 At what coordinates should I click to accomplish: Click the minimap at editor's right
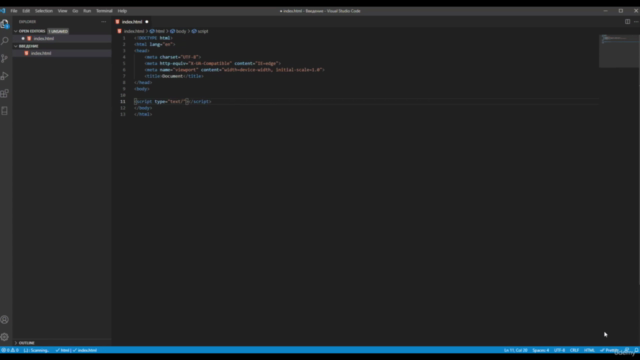coord(619,51)
